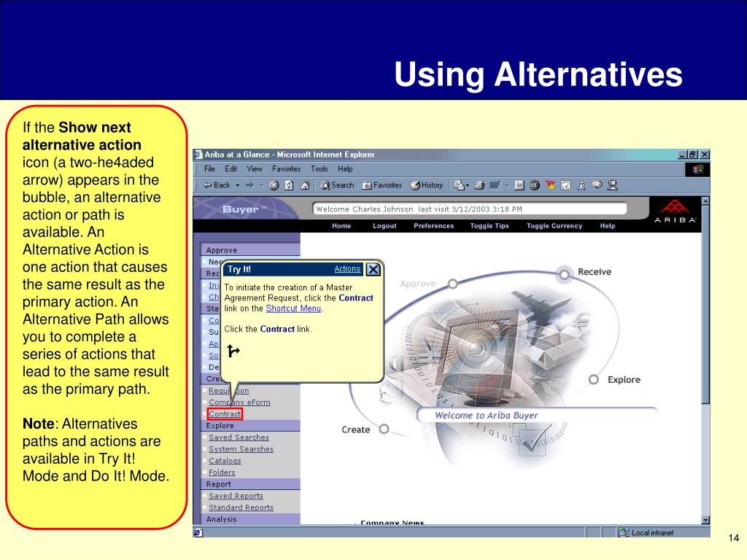This screenshot has width=747, height=560.
Task: Click the Approve section header in sidebar
Action: pos(251,250)
